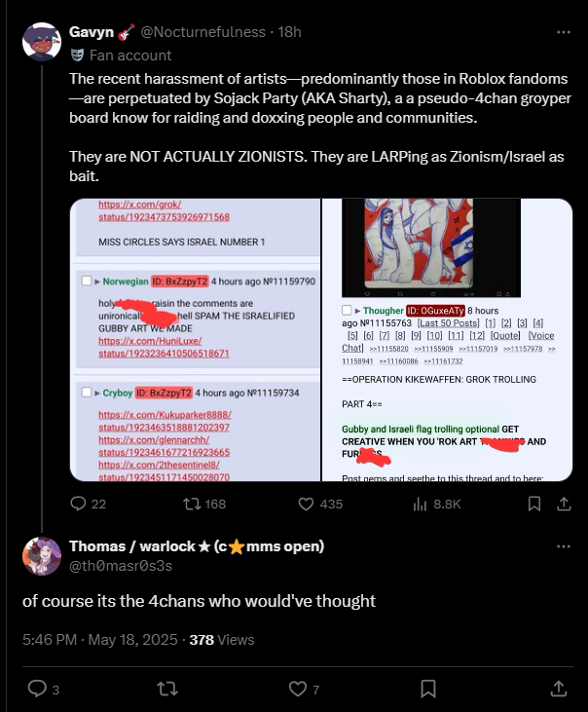The width and height of the screenshot is (588, 712).
Task: Open Thomas warlock's profile avatar
Action: click(42, 556)
